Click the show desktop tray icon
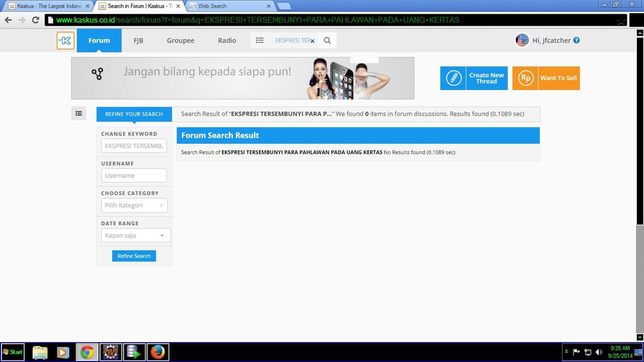This screenshot has height=362, width=644. pos(638,352)
